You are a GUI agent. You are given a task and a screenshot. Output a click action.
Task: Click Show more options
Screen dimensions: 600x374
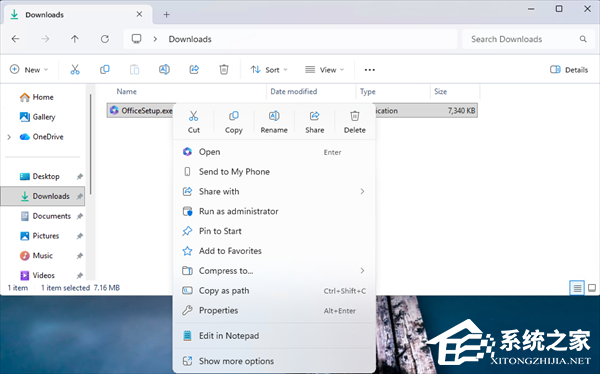coord(274,361)
